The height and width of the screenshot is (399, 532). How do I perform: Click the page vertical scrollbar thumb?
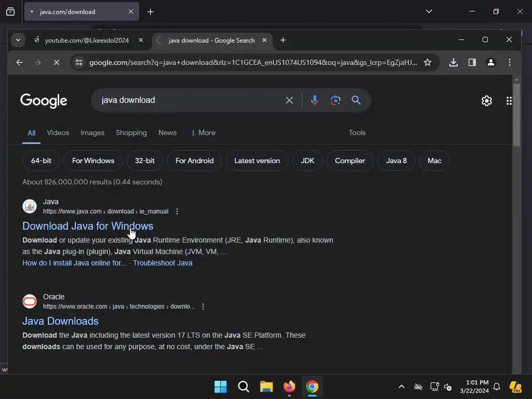coord(516,115)
